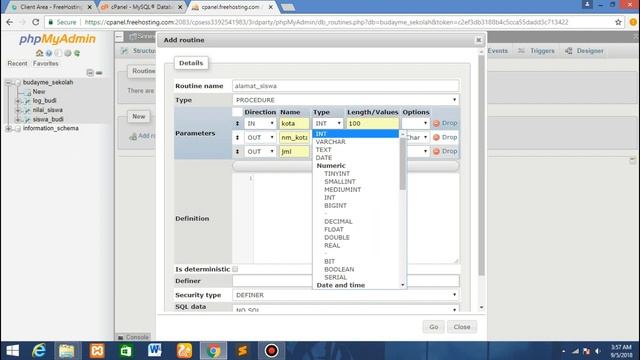This screenshot has width=640, height=360.
Task: Go back in browser
Action: point(10,22)
